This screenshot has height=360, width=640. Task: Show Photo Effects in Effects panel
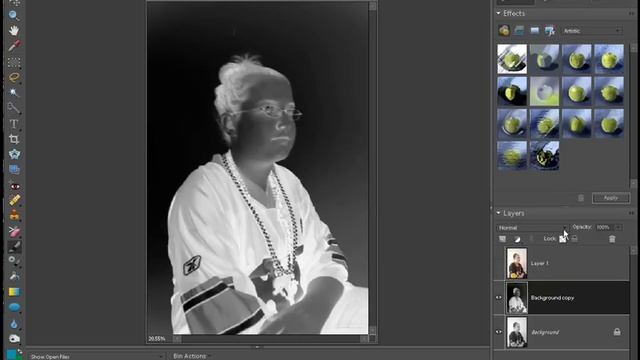(534, 30)
